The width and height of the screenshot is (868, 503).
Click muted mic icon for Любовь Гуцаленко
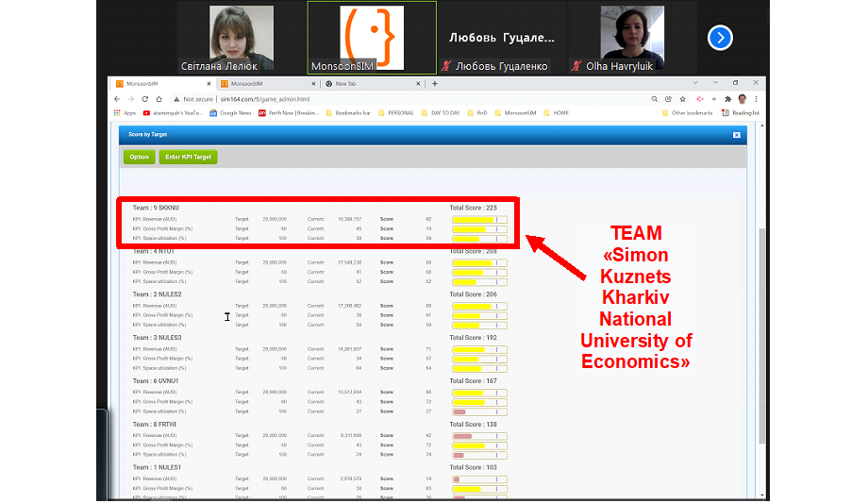click(x=446, y=66)
